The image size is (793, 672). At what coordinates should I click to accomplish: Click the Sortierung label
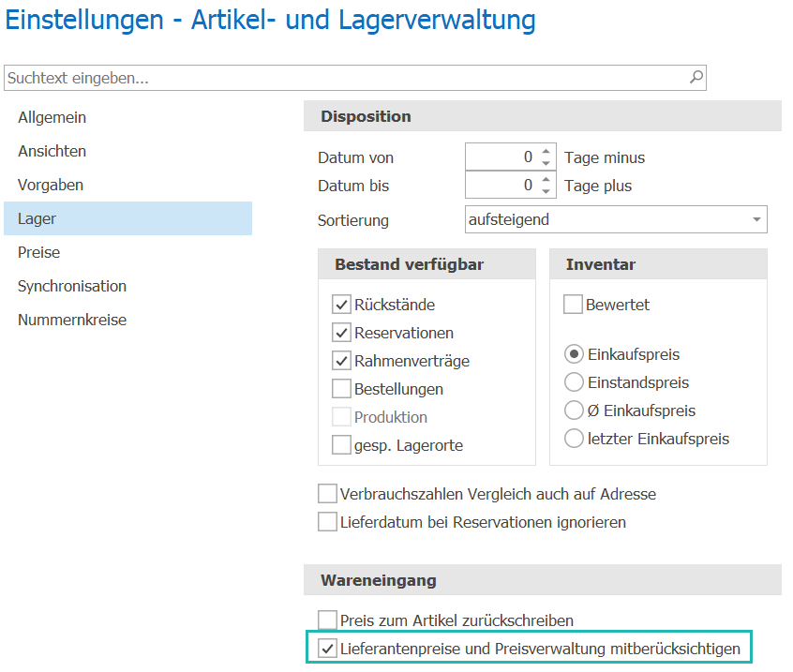(x=353, y=220)
